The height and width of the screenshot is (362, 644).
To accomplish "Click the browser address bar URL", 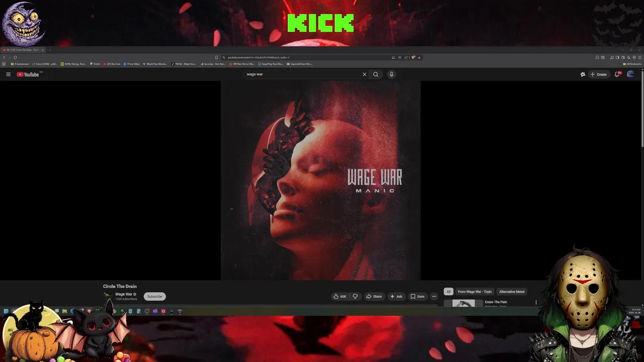I will point(259,57).
